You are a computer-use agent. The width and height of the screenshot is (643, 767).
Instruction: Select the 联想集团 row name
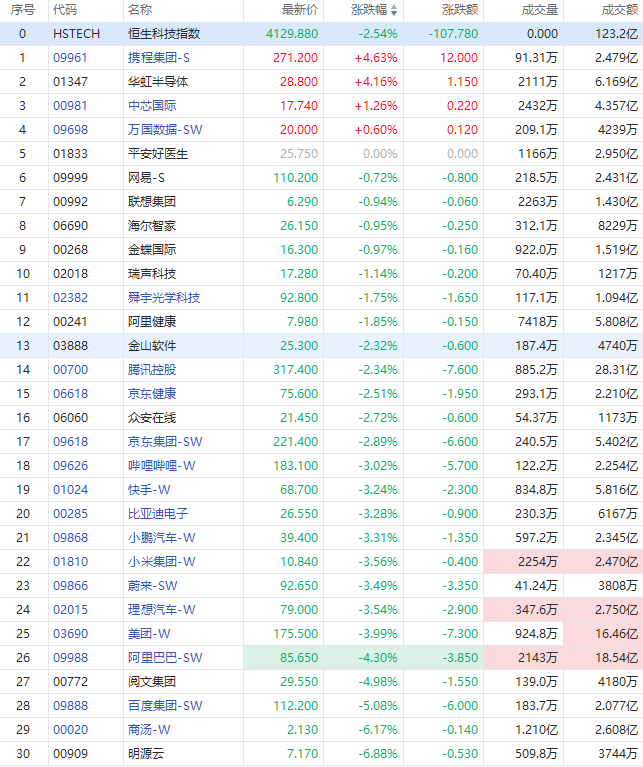pyautogui.click(x=152, y=202)
